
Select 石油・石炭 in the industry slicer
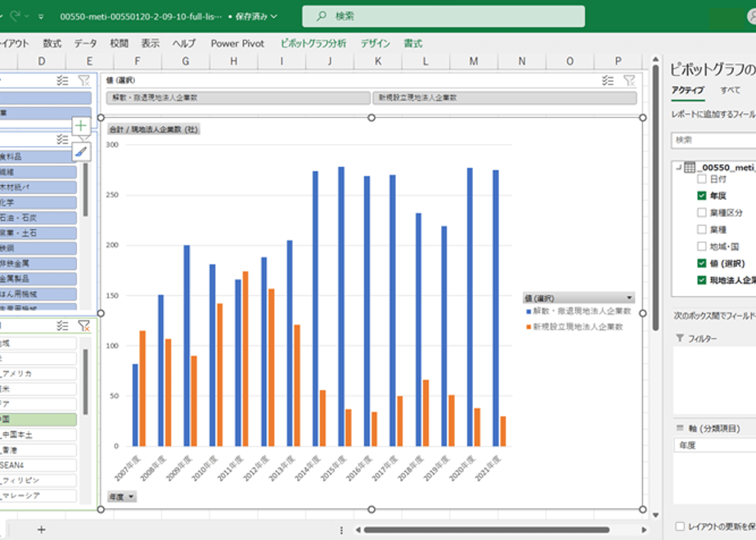point(38,218)
